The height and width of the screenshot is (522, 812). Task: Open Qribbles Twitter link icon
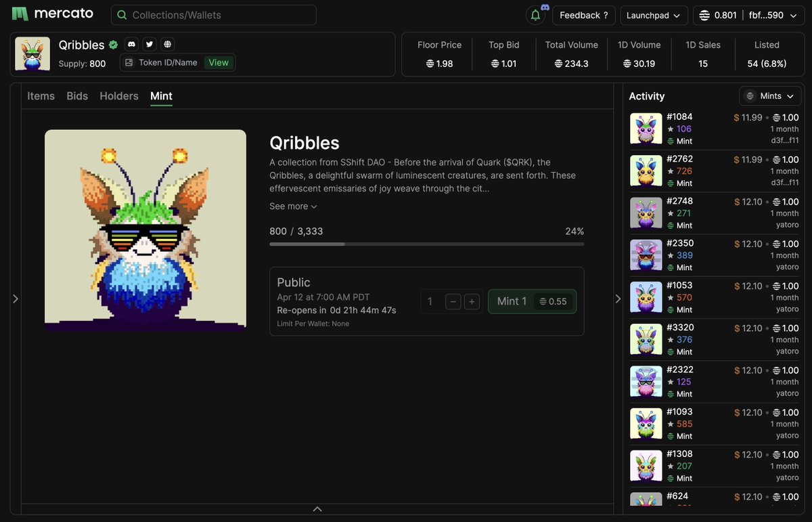150,44
